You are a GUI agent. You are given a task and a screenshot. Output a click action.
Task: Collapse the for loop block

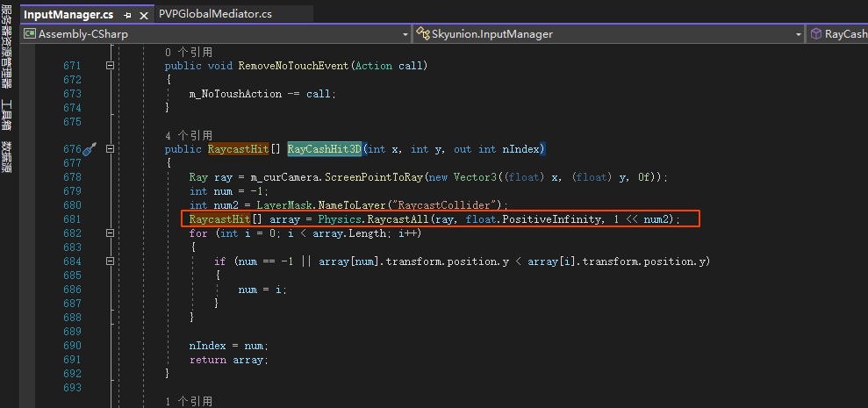[x=111, y=233]
